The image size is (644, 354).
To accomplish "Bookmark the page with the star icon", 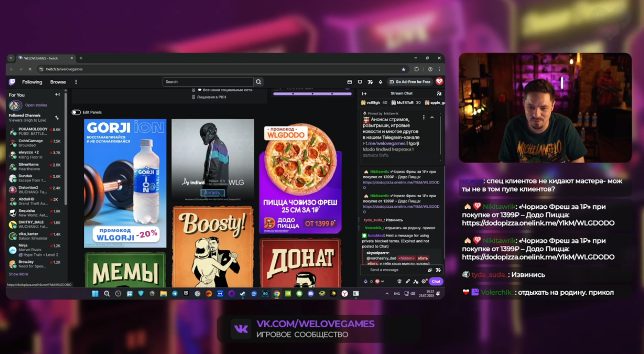I will tap(403, 69).
